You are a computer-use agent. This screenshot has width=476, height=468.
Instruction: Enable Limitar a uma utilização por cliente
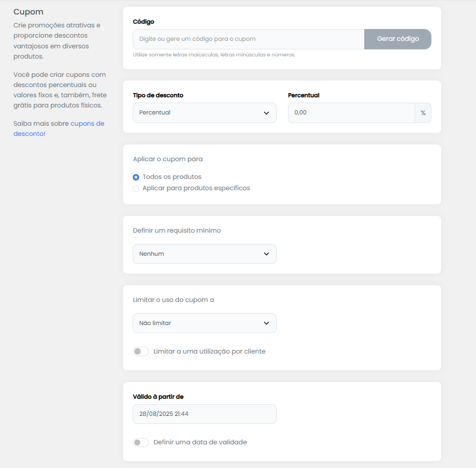(141, 351)
